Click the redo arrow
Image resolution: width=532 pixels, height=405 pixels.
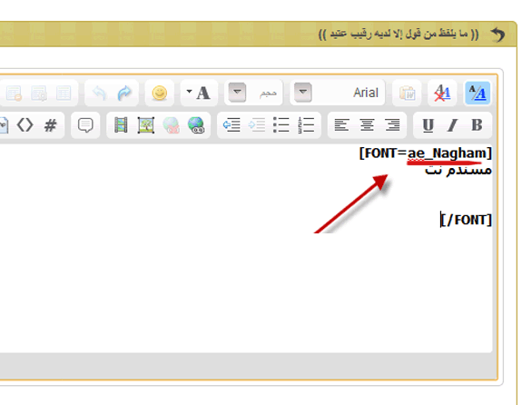[124, 93]
